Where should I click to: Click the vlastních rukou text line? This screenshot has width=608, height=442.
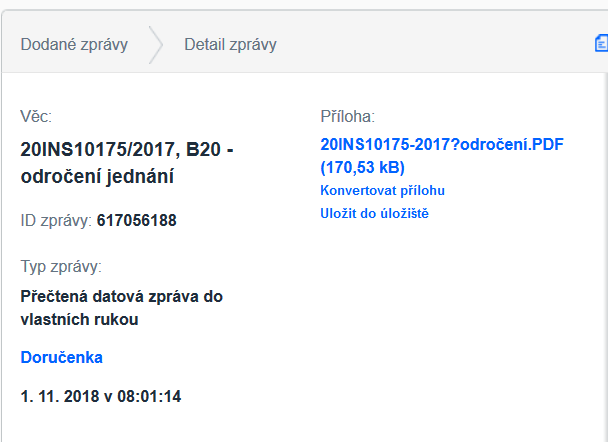[79, 319]
